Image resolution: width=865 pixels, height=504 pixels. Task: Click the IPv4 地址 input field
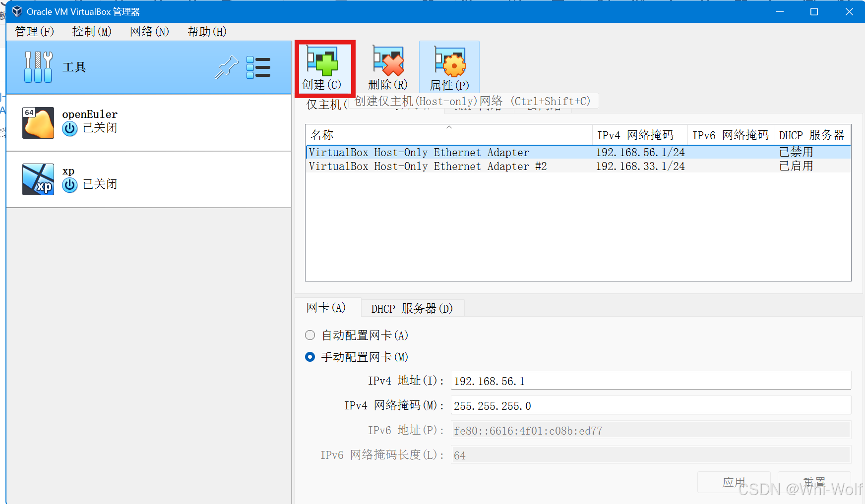(651, 381)
